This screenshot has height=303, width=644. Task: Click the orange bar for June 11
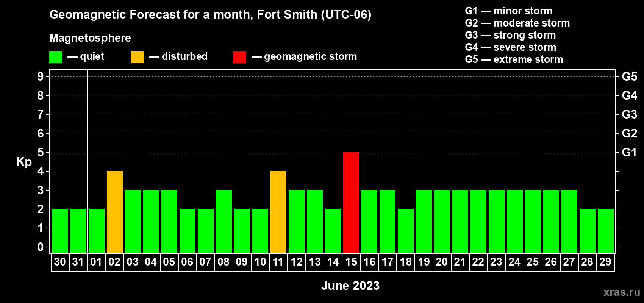click(x=278, y=212)
